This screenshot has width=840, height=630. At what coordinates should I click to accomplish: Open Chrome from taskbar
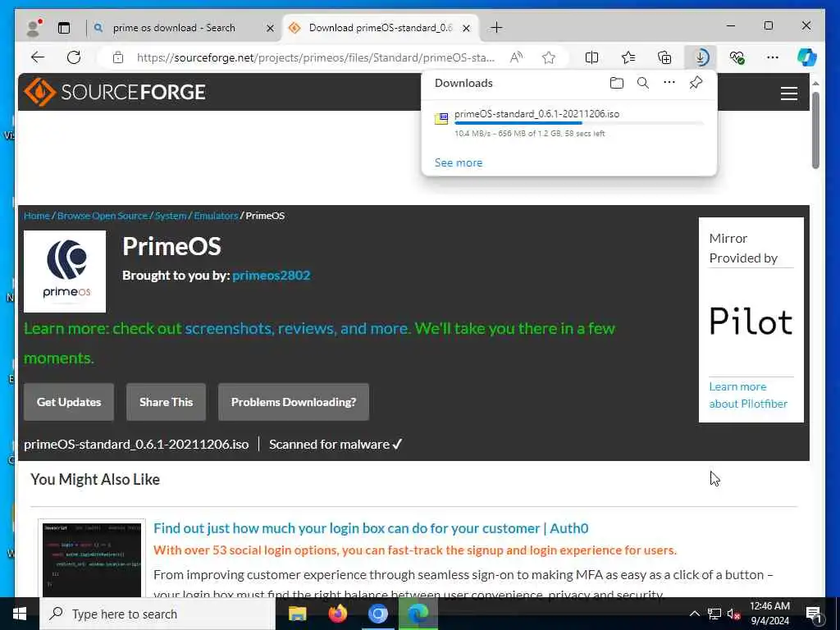point(377,614)
